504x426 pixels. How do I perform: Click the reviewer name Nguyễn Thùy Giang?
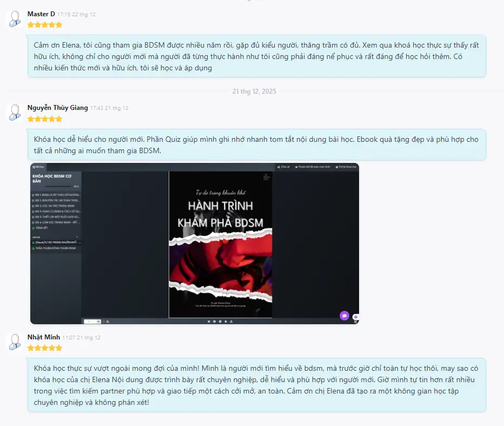[x=57, y=108]
